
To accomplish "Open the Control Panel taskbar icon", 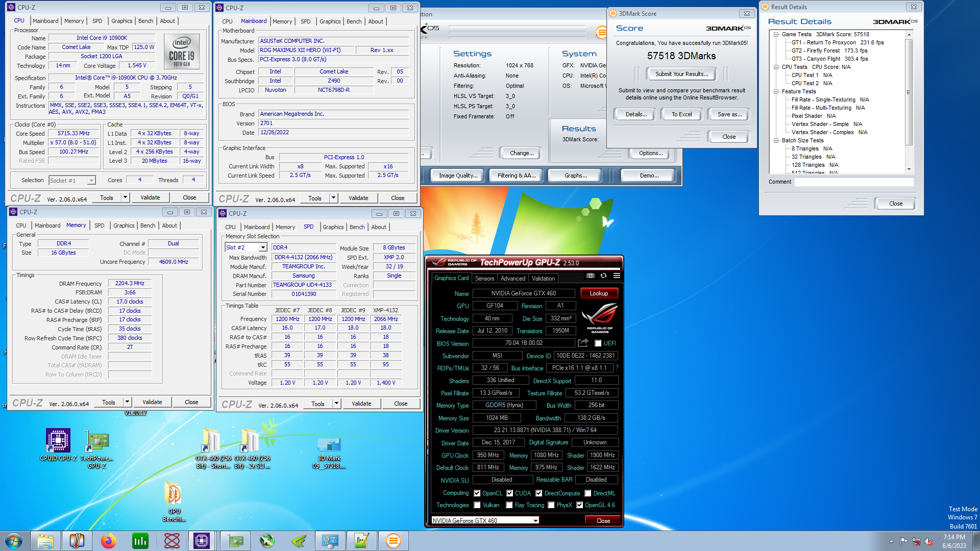I will coord(330,541).
